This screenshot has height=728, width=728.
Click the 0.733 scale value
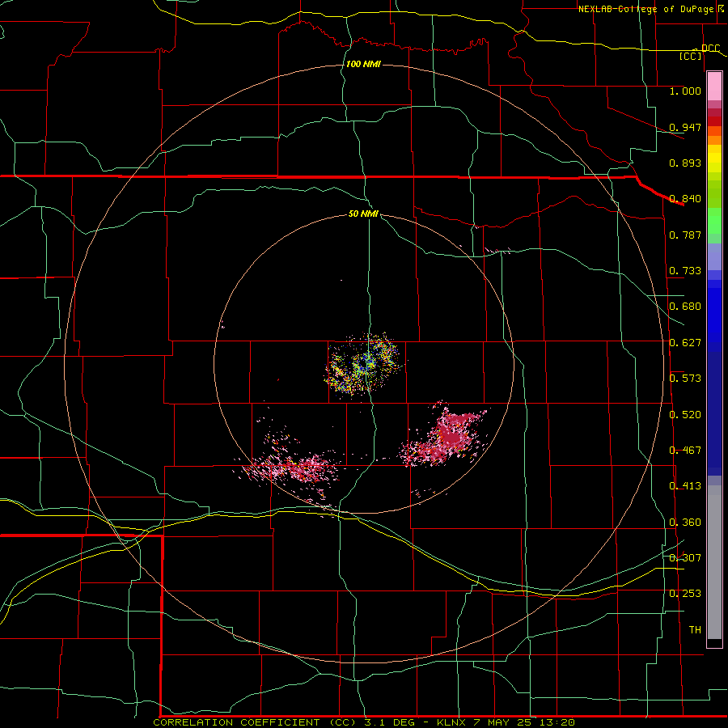[x=685, y=271]
